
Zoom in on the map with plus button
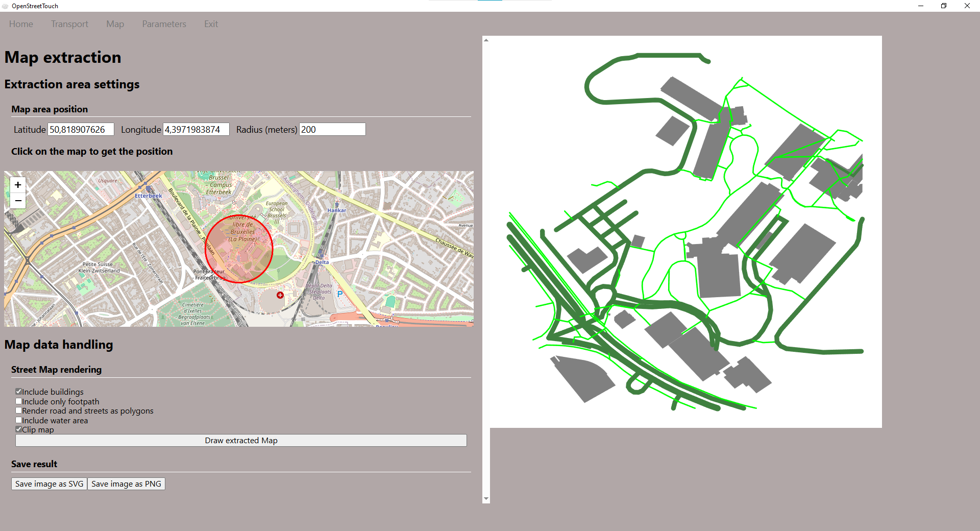[x=18, y=185]
